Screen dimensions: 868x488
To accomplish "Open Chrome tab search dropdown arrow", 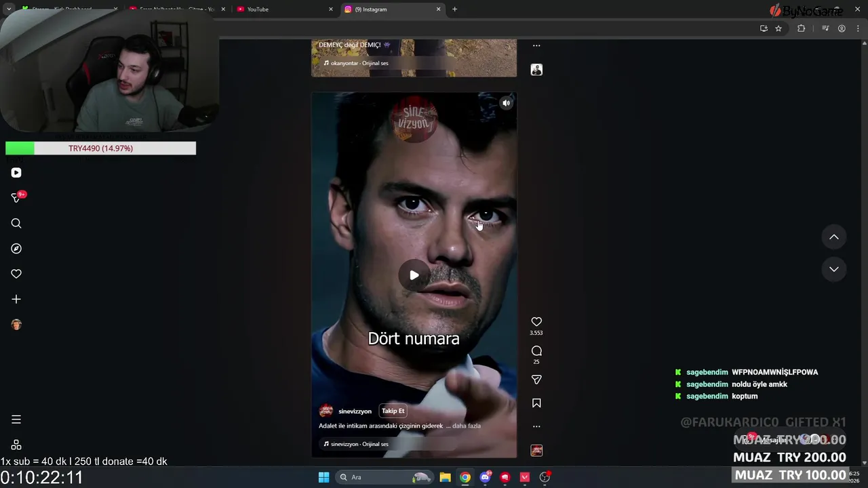I will (x=9, y=9).
